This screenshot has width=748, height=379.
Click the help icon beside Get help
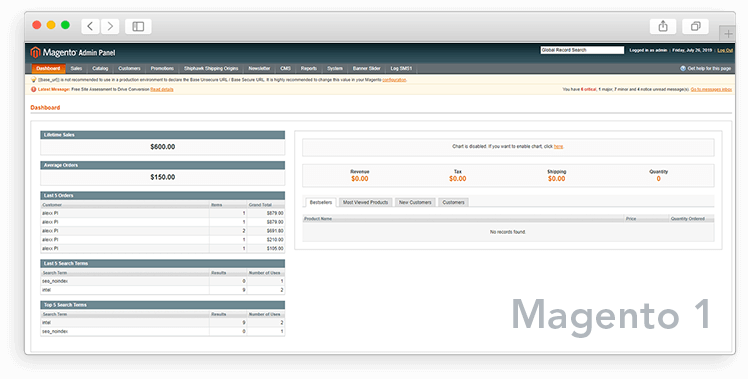[683, 68]
